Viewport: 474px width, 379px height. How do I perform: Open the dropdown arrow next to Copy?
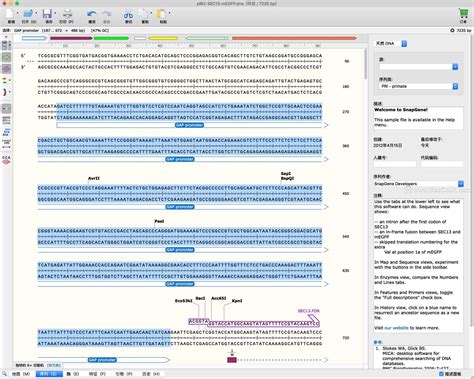(x=151, y=13)
